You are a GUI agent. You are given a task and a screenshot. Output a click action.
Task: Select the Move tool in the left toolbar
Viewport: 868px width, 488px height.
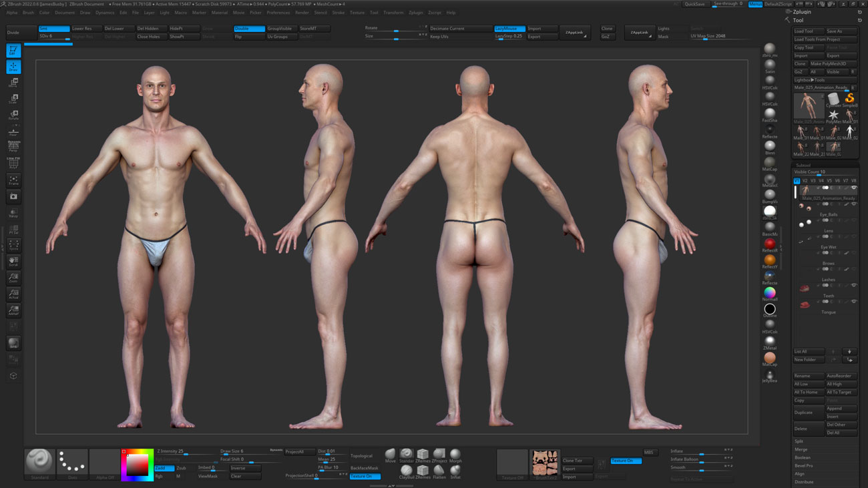pyautogui.click(x=13, y=83)
